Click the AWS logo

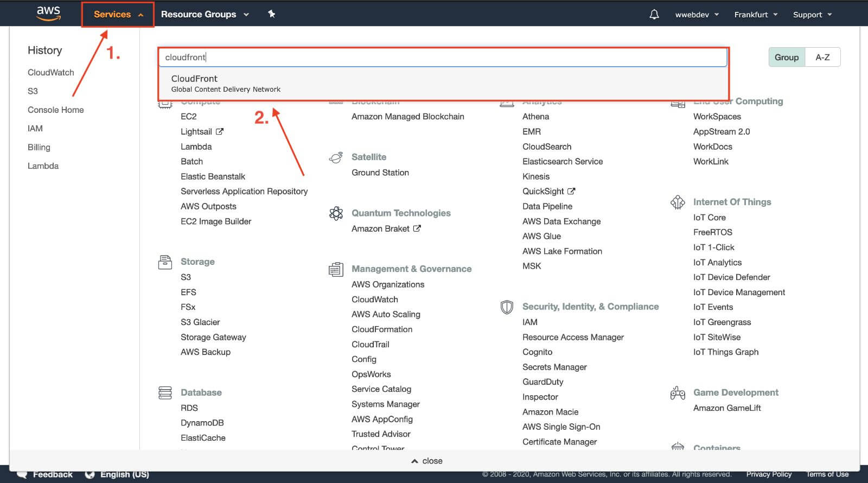(x=49, y=14)
